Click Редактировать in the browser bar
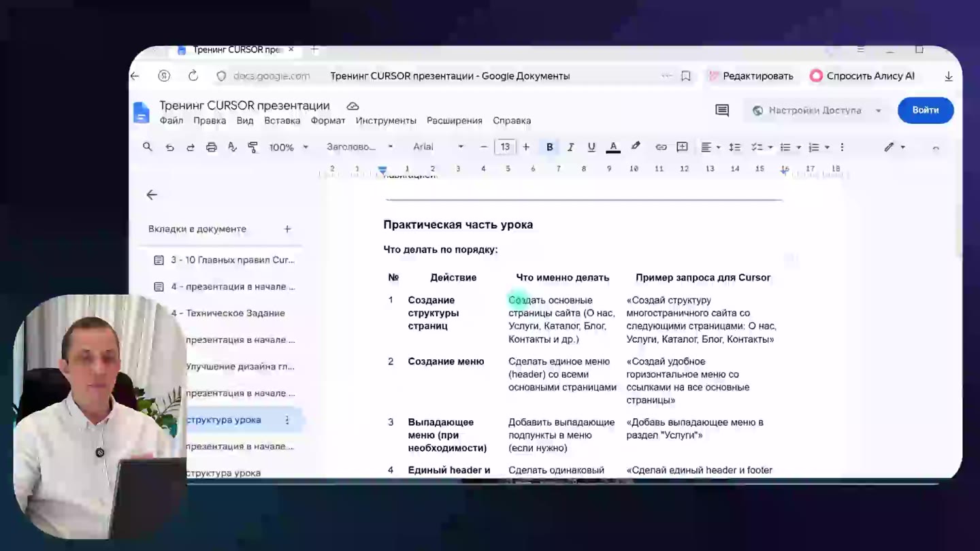This screenshot has width=980, height=551. tap(751, 76)
